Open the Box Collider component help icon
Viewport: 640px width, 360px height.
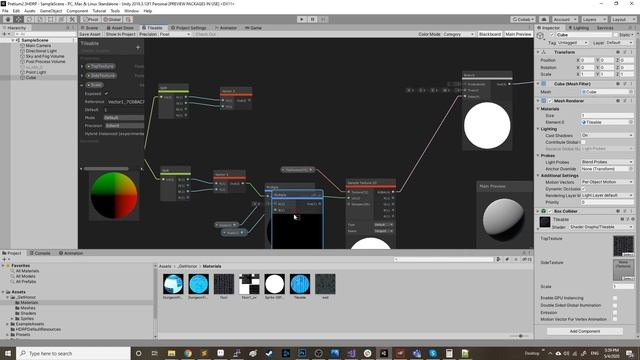tap(618, 211)
